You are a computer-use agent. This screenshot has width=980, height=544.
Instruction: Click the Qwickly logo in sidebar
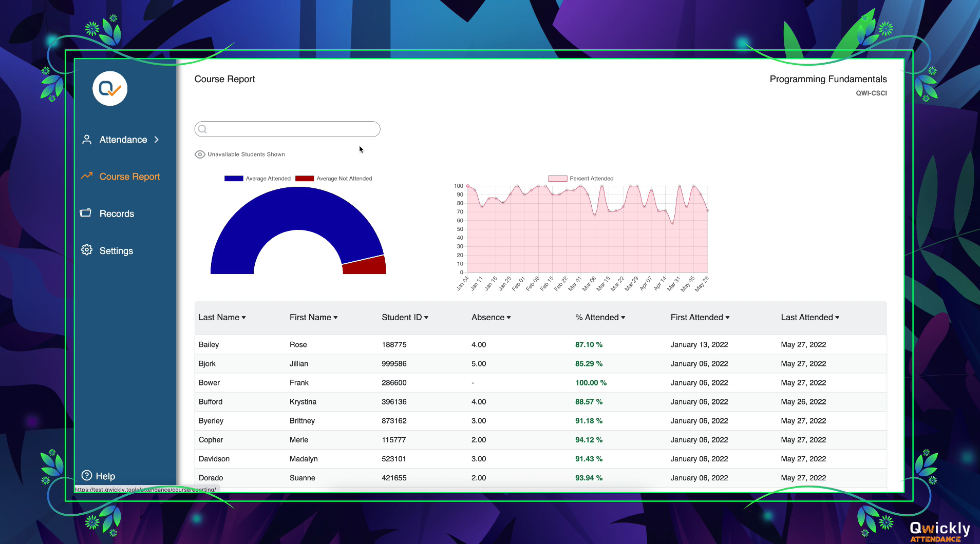(x=110, y=89)
